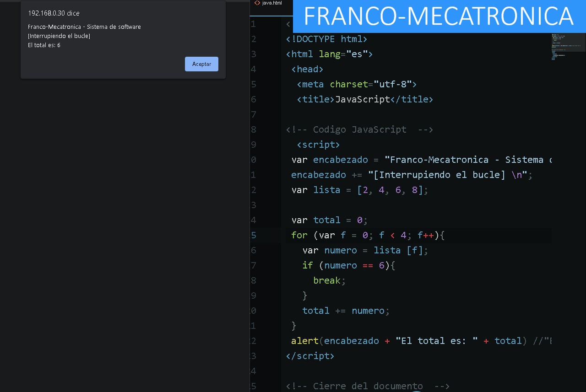Click the <head> tag line
Screen dimensions: 586x392
point(307,69)
